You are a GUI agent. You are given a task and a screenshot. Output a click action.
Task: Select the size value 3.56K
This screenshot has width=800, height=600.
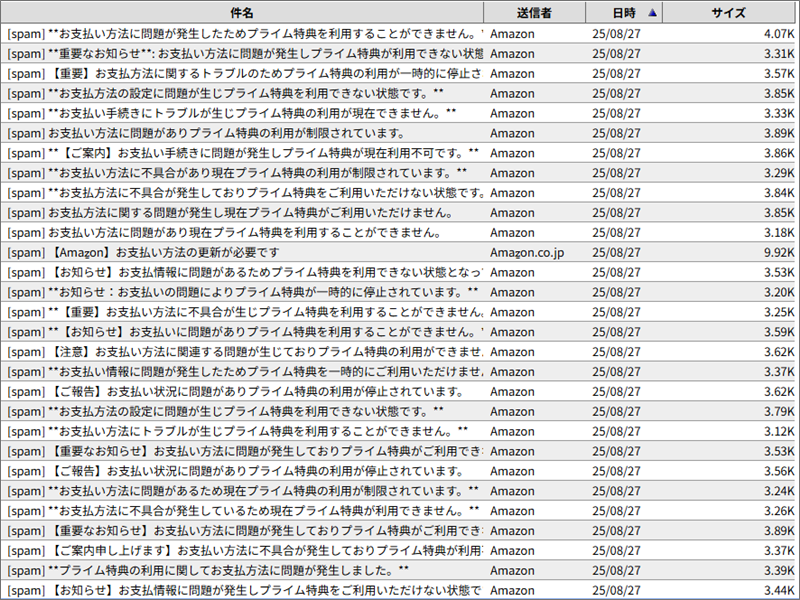click(x=779, y=471)
